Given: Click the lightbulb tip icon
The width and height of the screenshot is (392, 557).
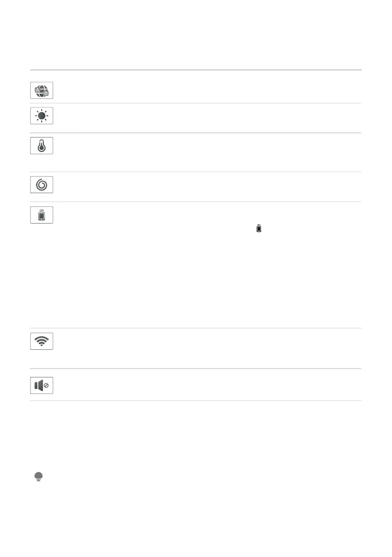Looking at the screenshot, I should (x=38, y=477).
